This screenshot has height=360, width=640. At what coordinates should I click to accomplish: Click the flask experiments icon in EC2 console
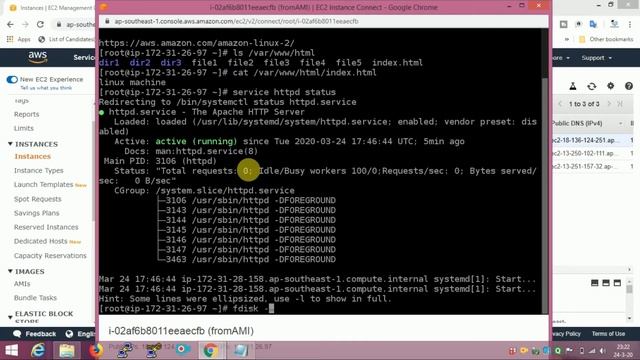(573, 86)
